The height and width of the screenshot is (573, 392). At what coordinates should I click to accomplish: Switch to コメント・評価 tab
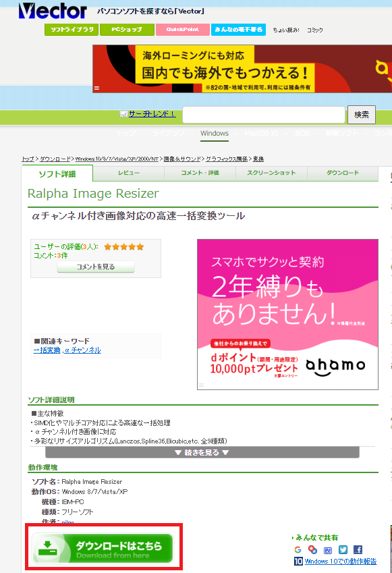point(200,173)
